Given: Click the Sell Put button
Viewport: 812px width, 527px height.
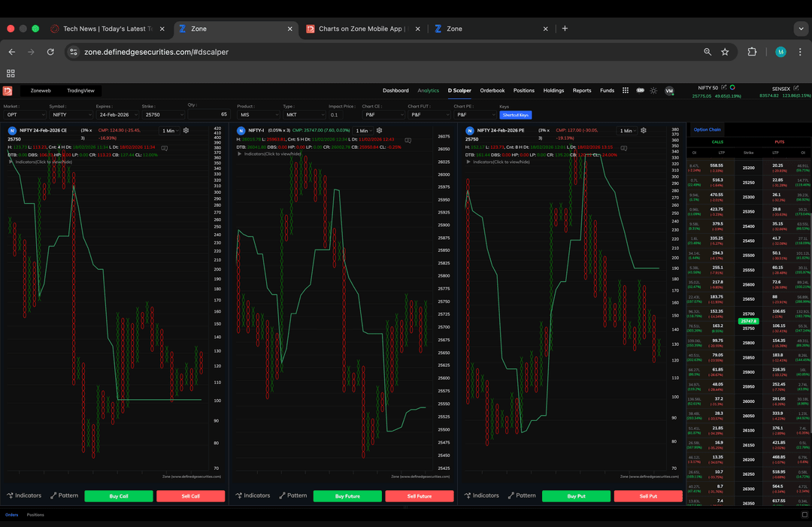Looking at the screenshot, I should 648,495.
